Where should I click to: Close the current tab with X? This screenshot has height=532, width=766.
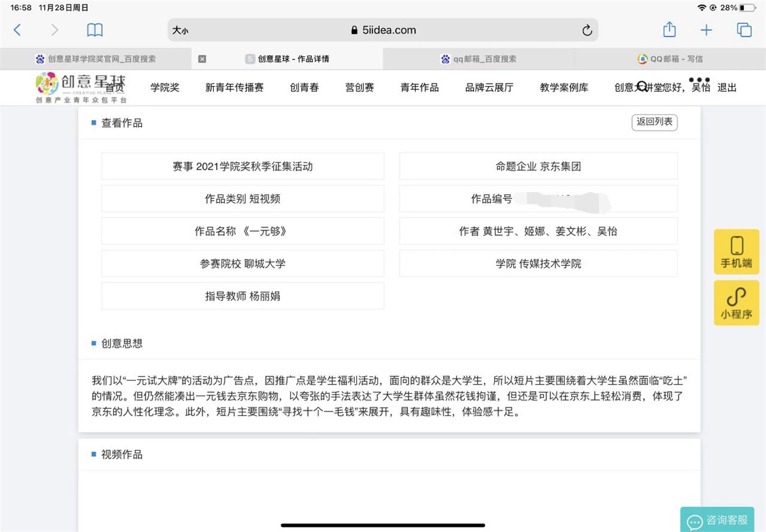click(202, 59)
